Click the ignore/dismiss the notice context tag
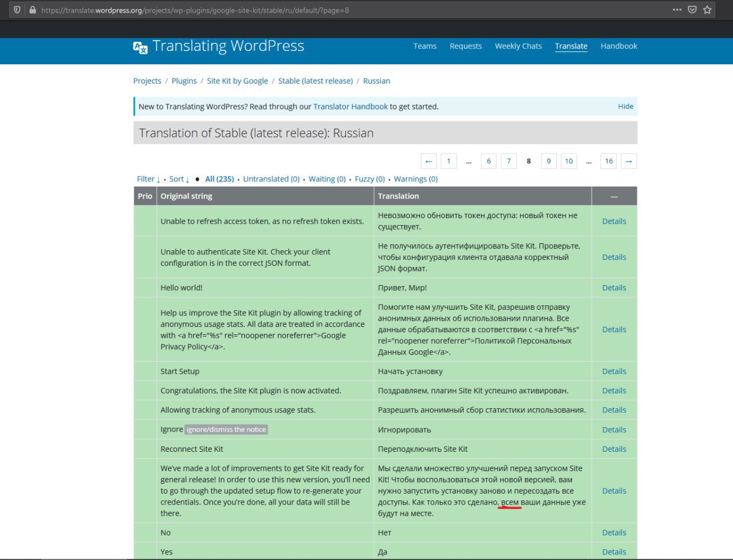733x560 pixels. point(226,429)
